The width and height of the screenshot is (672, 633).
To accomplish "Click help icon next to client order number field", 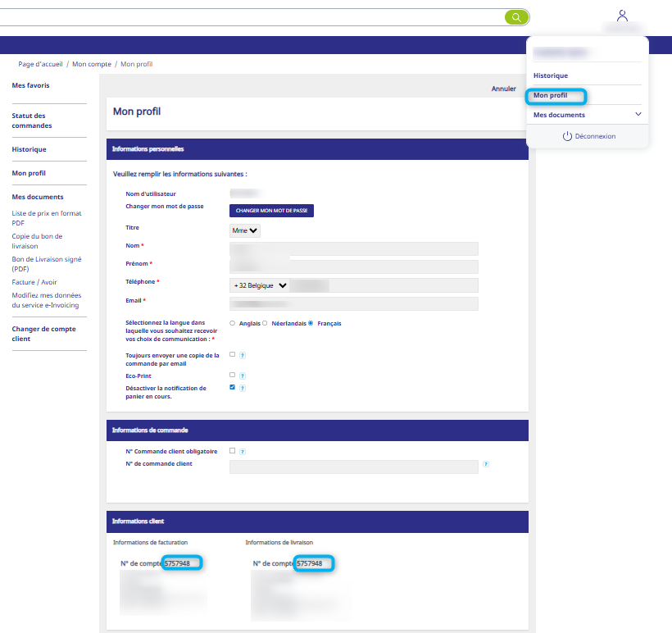I will click(x=486, y=464).
